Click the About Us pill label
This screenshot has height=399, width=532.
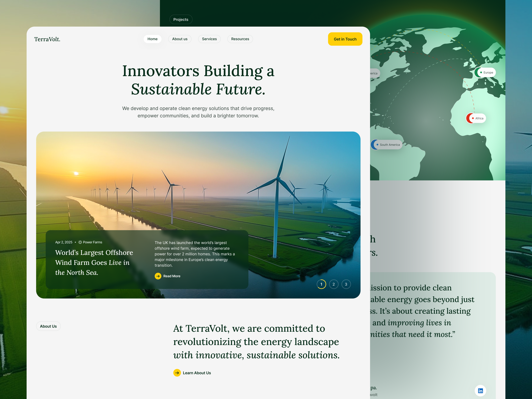click(x=48, y=326)
